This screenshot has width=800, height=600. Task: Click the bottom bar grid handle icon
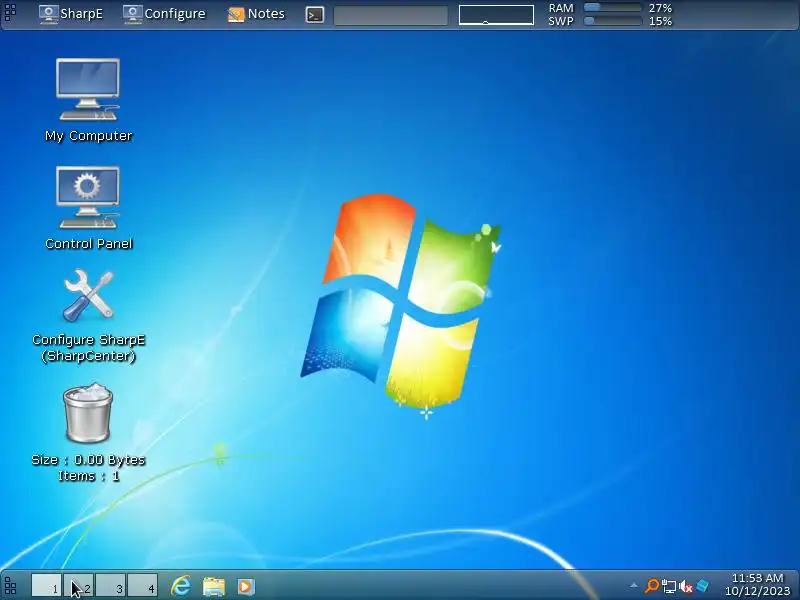coord(10,586)
